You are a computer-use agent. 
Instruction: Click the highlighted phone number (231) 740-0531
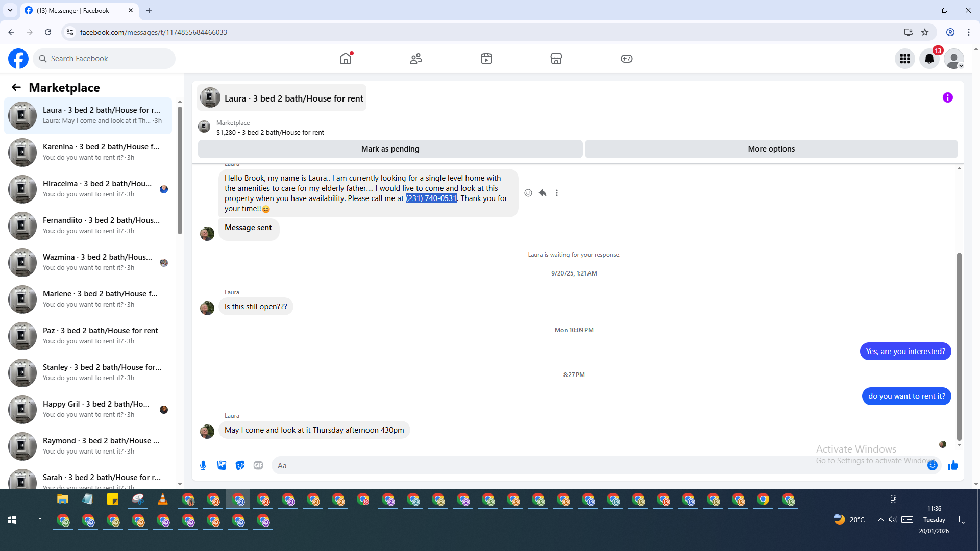point(431,198)
